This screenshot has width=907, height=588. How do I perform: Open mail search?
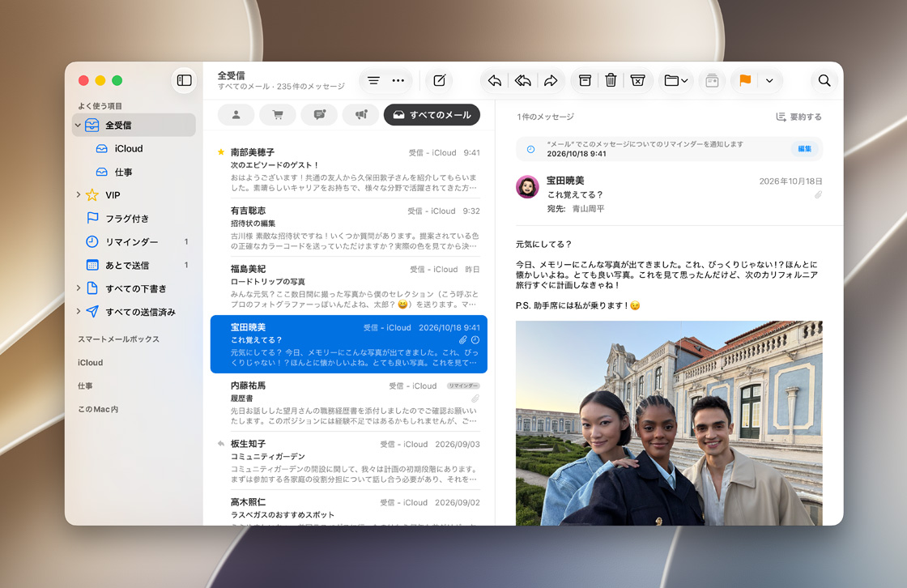tap(824, 80)
